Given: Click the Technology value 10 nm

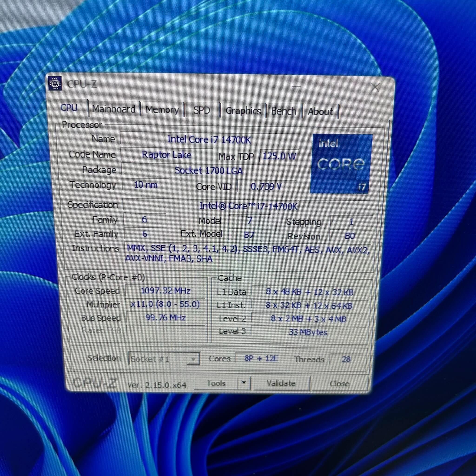Looking at the screenshot, I should [x=145, y=185].
